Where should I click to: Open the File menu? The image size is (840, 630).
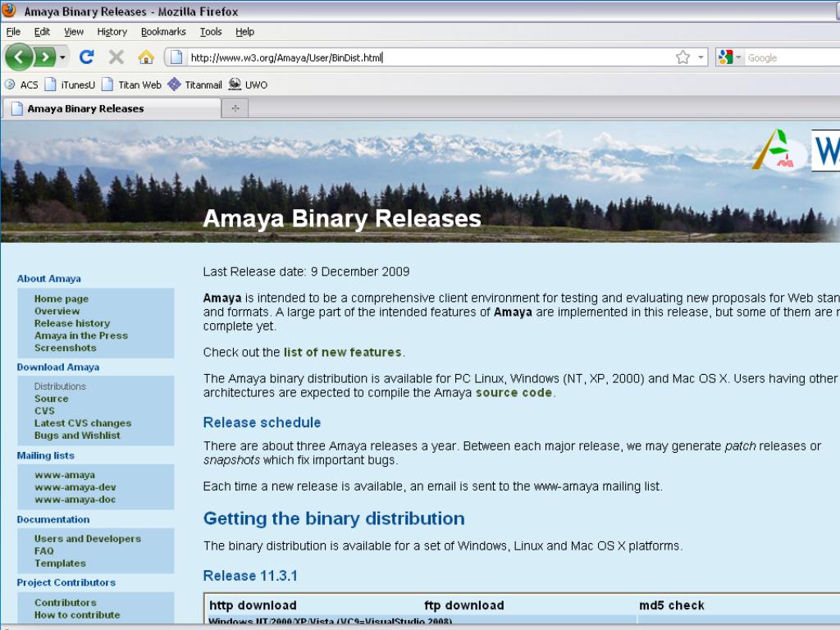[13, 32]
